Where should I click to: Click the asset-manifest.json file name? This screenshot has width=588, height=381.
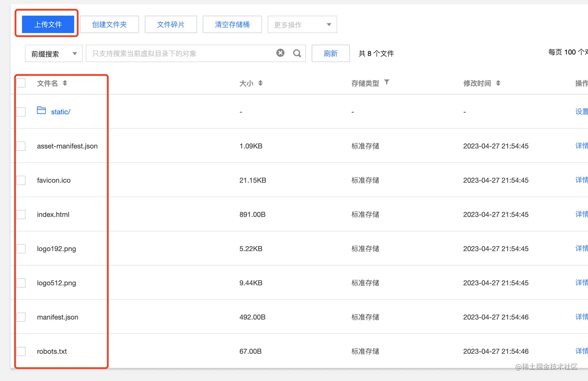click(67, 146)
